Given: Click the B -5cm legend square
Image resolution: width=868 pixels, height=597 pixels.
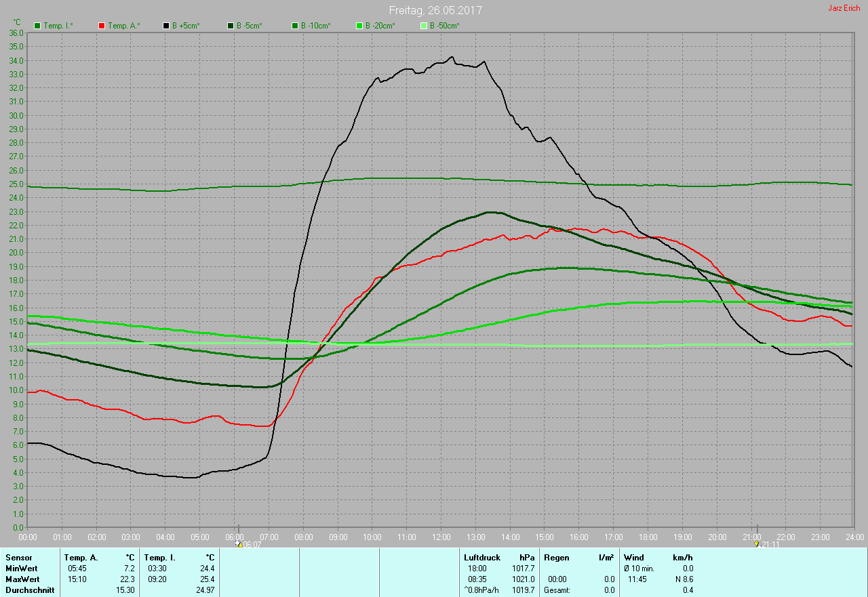Looking at the screenshot, I should click(x=231, y=26).
